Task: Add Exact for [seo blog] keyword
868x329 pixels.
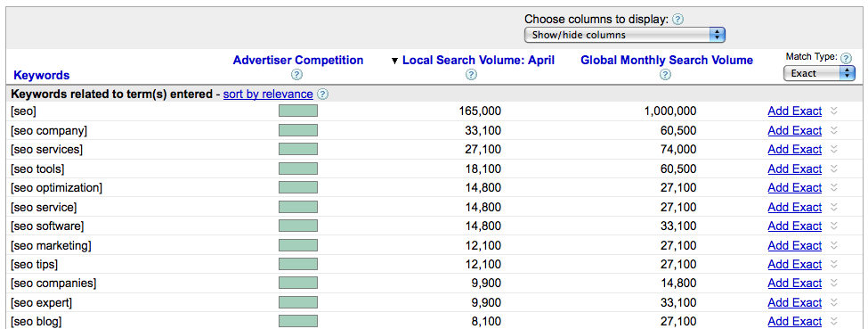Action: 795,321
